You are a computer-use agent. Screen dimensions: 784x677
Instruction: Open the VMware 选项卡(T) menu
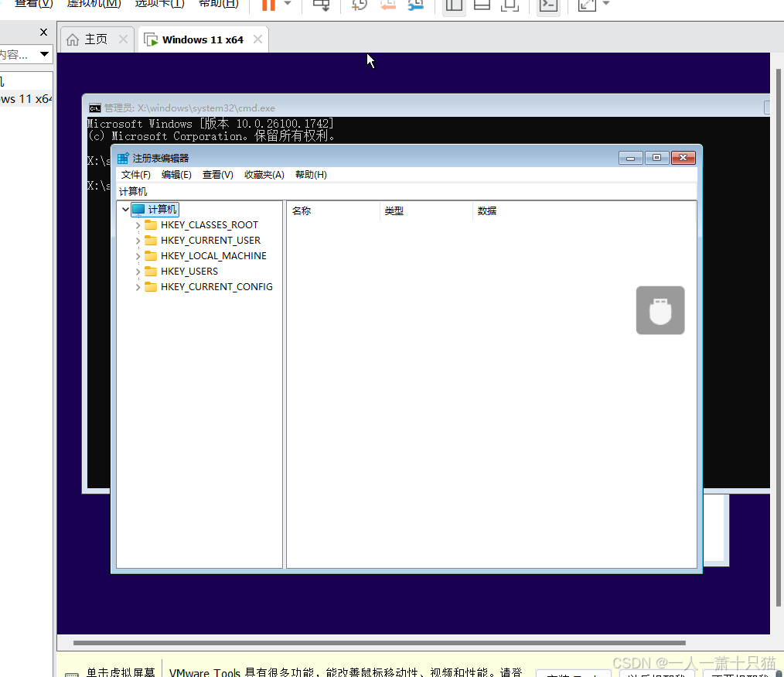[x=160, y=4]
